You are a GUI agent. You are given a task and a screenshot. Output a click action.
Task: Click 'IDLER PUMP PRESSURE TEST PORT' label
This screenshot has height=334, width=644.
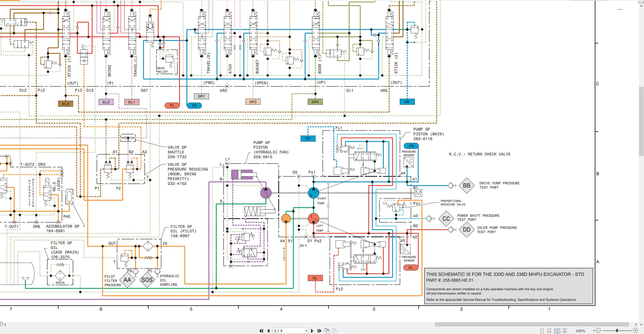pos(497,230)
